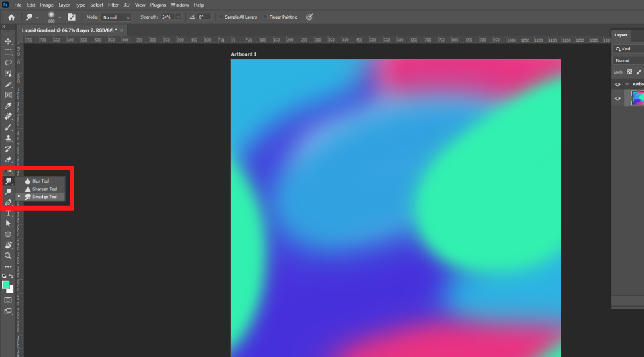
Task: Select the Path Selection tool
Action: (x=8, y=224)
